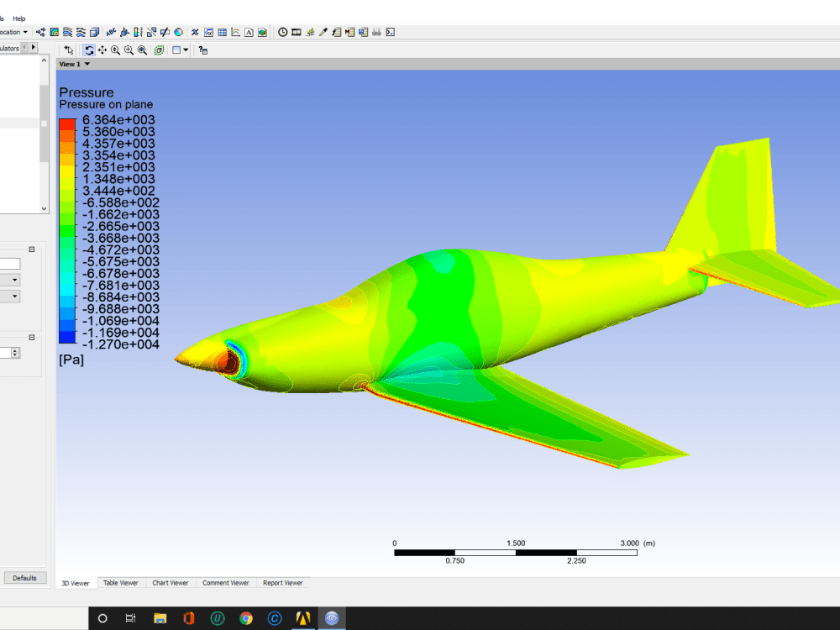This screenshot has width=840, height=630.
Task: Open the Location dropdown
Action: pyautogui.click(x=12, y=32)
